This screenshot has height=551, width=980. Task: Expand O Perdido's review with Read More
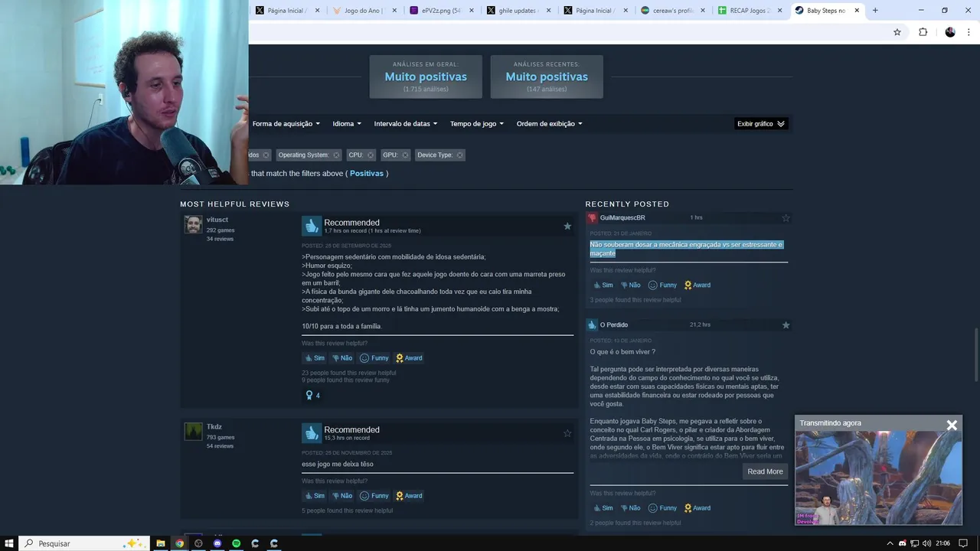coord(765,471)
